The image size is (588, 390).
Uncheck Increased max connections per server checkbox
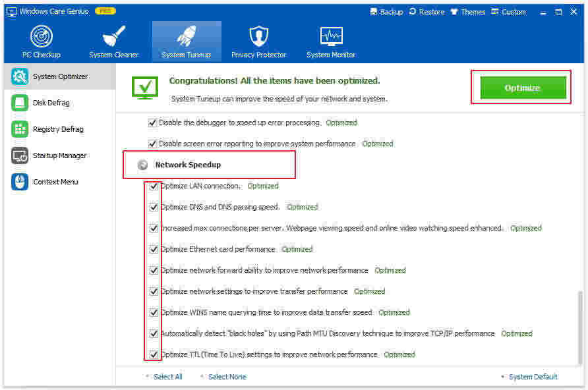click(154, 228)
